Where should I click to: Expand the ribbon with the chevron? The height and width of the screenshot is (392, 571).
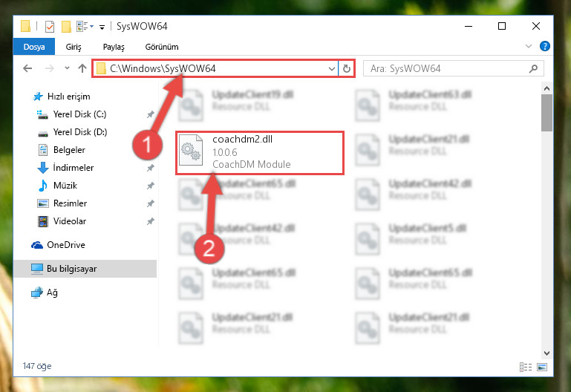[529, 46]
